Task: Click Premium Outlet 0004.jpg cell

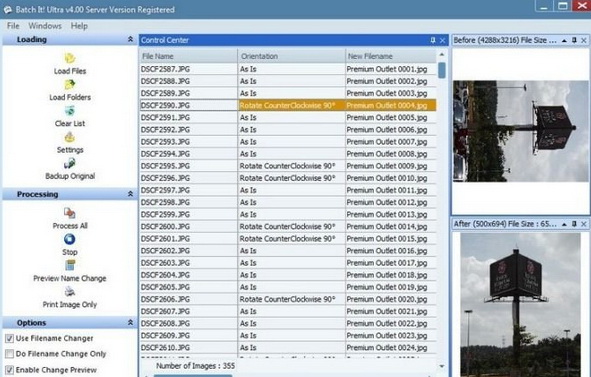Action: click(x=390, y=105)
